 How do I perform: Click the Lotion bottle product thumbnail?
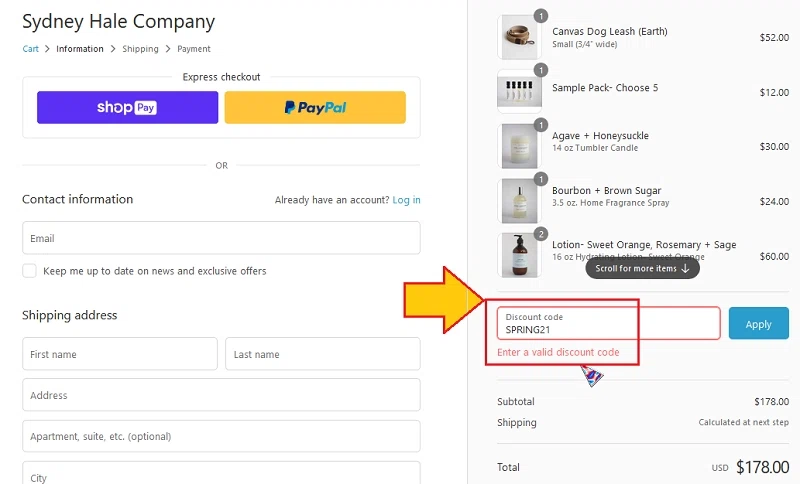pos(519,256)
